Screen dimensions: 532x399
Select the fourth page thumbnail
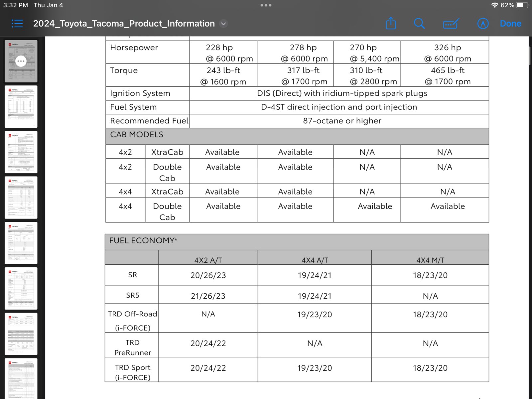[x=21, y=198]
